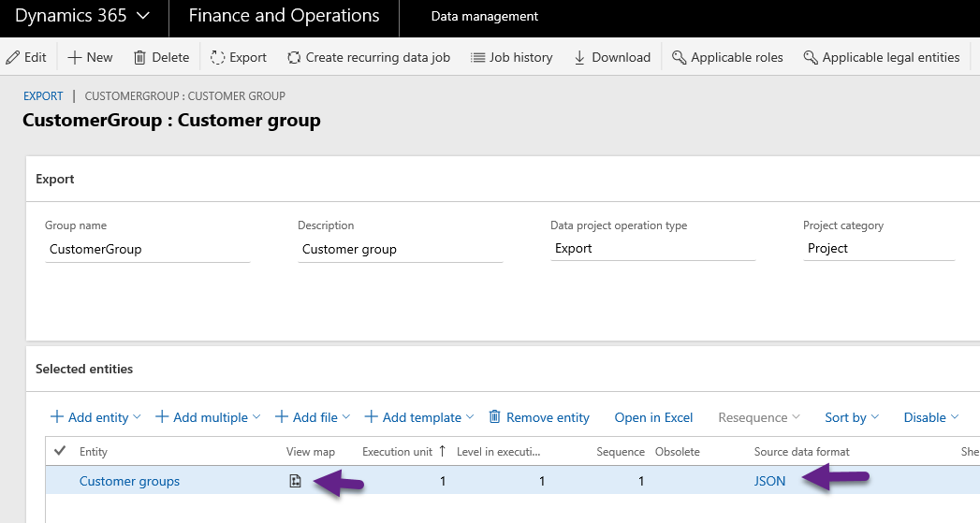980x523 pixels.
Task: Click Remove entity button
Action: [539, 417]
